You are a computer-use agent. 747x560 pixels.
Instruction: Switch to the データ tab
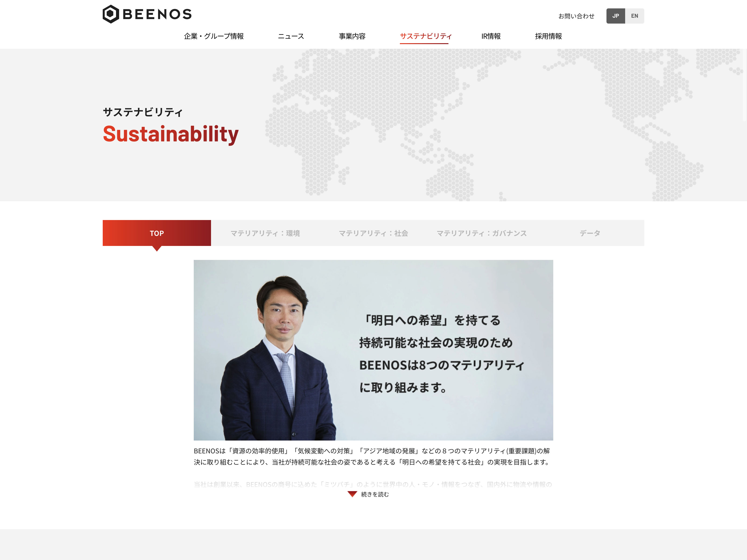(590, 233)
